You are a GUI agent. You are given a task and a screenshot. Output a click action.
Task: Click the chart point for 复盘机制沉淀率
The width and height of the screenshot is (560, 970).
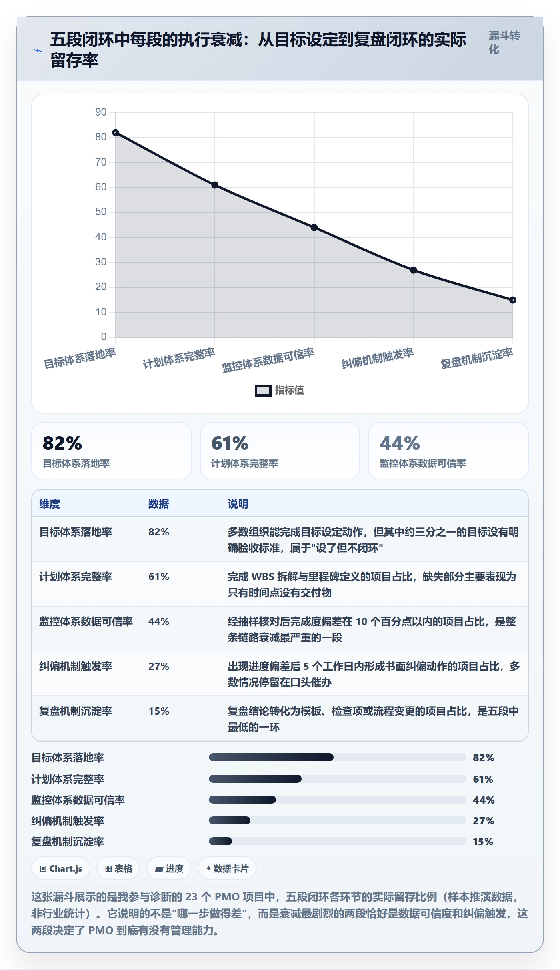pyautogui.click(x=513, y=300)
